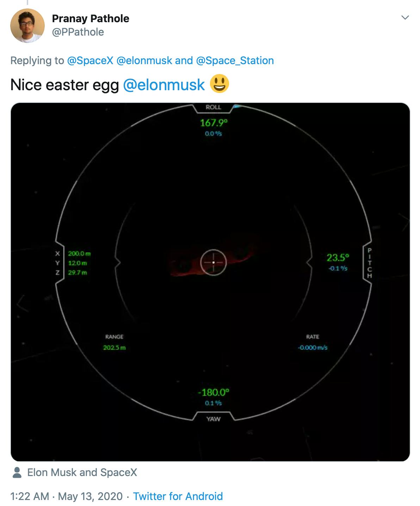Screen dimensions: 420x506
Task: Open @elonmusk in the replying-to line
Action: (x=144, y=61)
